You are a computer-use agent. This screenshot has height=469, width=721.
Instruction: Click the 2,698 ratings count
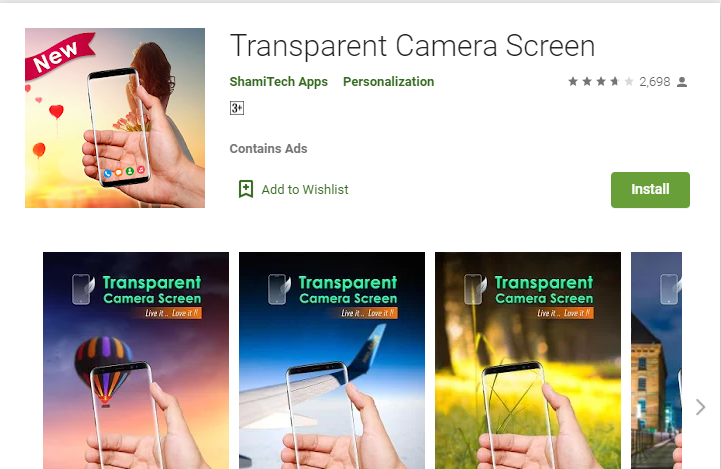coord(654,82)
